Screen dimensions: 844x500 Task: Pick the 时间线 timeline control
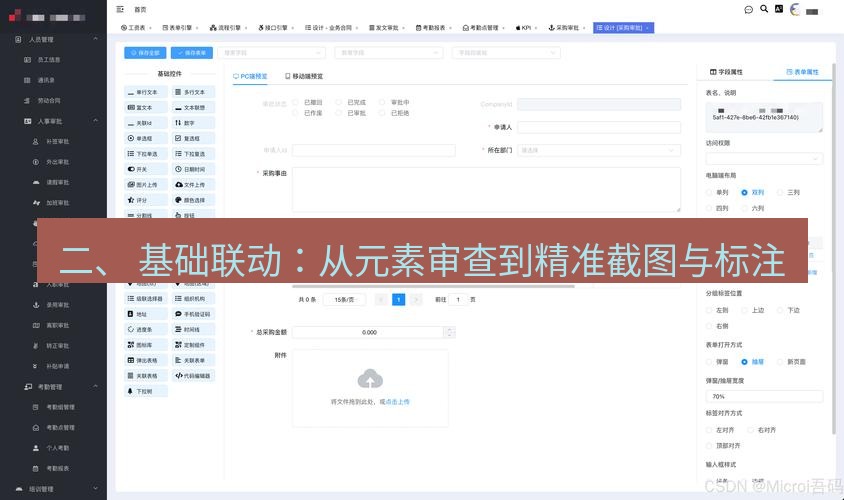tap(193, 329)
